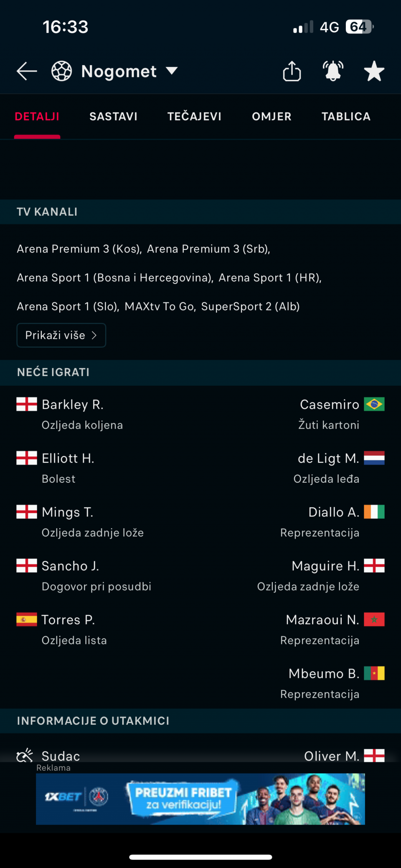Open Maguire H. player entry
The width and height of the screenshot is (401, 868).
coord(325,566)
